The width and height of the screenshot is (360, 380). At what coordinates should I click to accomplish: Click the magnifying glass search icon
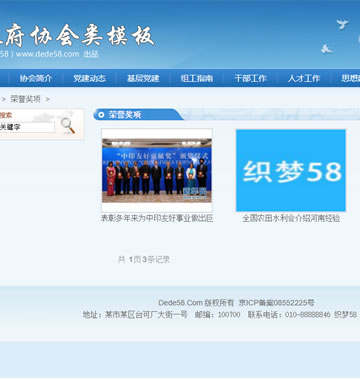click(x=68, y=126)
